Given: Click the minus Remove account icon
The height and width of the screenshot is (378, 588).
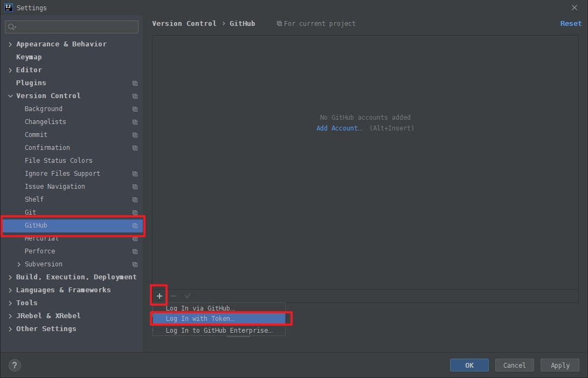Looking at the screenshot, I should [x=173, y=296].
